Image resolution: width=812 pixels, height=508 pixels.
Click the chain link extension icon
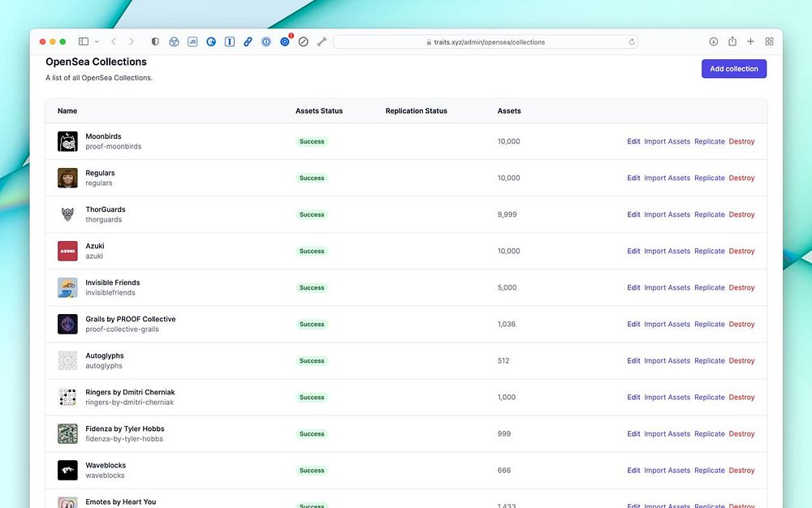[248, 41]
